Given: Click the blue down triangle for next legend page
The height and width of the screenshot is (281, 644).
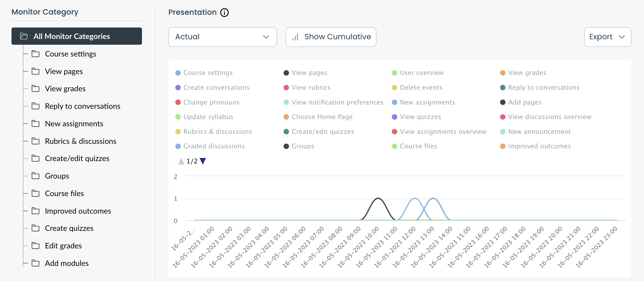Looking at the screenshot, I should [x=203, y=161].
